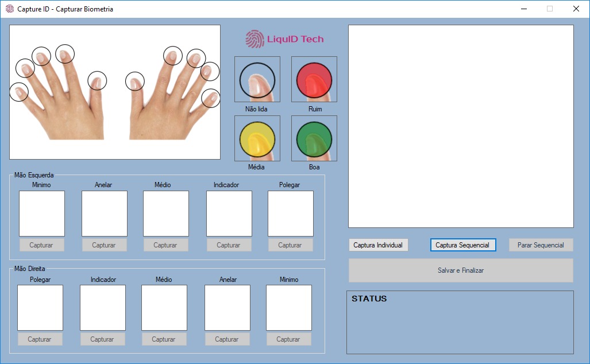Select the Mão Direita Anelar fingerprint box
590x364 pixels.
point(227,308)
